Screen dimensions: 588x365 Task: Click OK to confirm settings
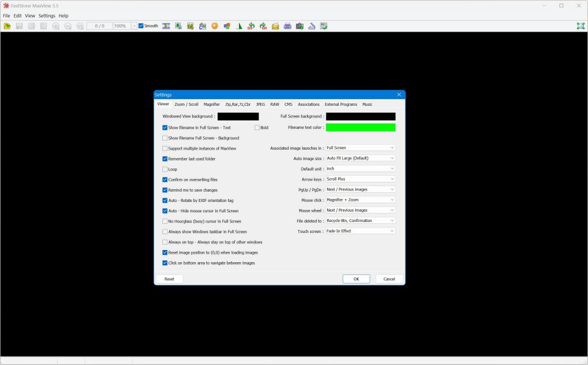click(x=356, y=279)
